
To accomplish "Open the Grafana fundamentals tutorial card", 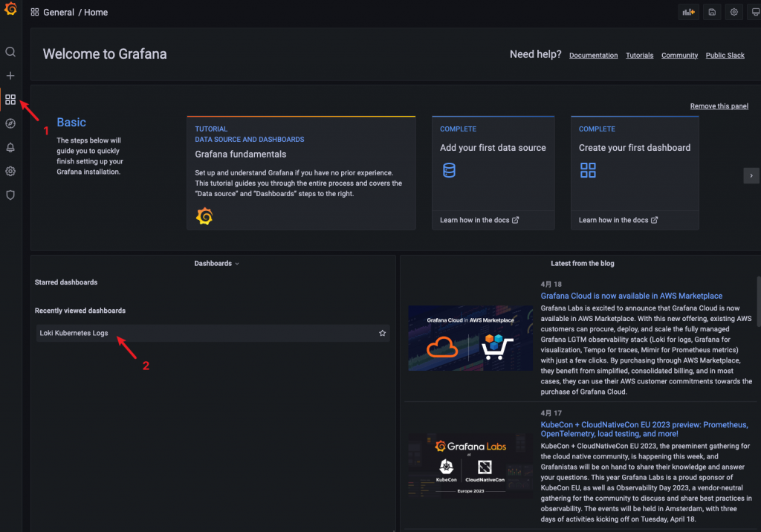I will point(301,172).
